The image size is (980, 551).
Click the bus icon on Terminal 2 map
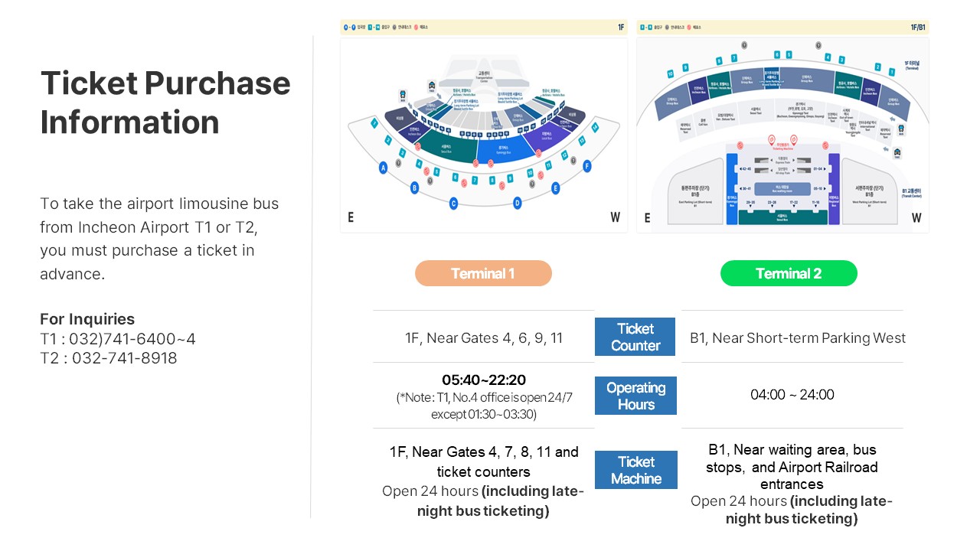point(900,129)
